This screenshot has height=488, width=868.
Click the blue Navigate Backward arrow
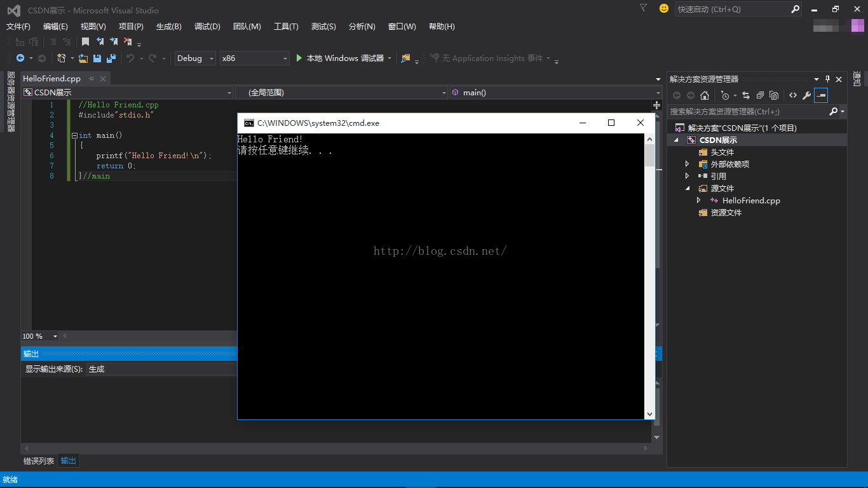point(20,58)
